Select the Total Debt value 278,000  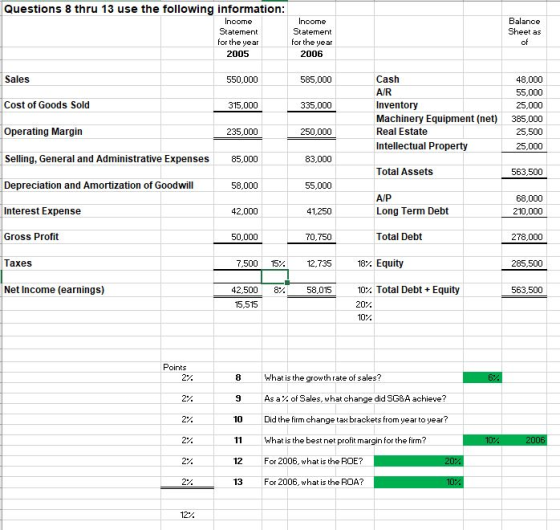[524, 237]
